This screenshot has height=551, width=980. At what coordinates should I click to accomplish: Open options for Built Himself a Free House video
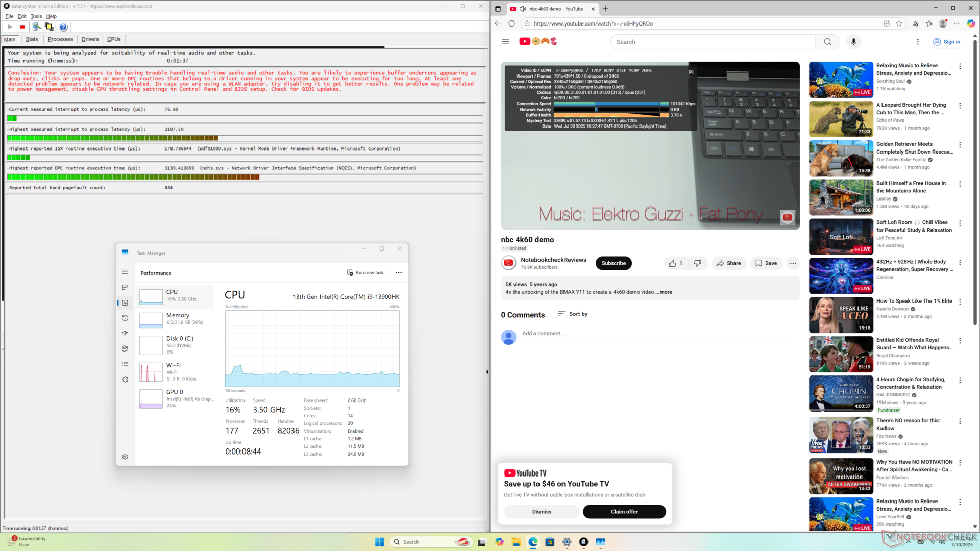point(960,184)
